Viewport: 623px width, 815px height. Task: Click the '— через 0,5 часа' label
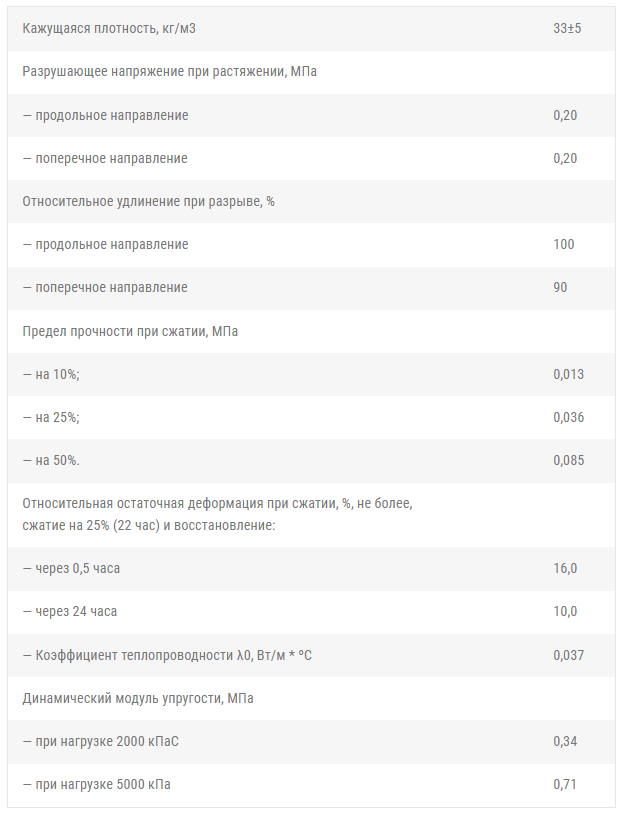pyautogui.click(x=78, y=568)
